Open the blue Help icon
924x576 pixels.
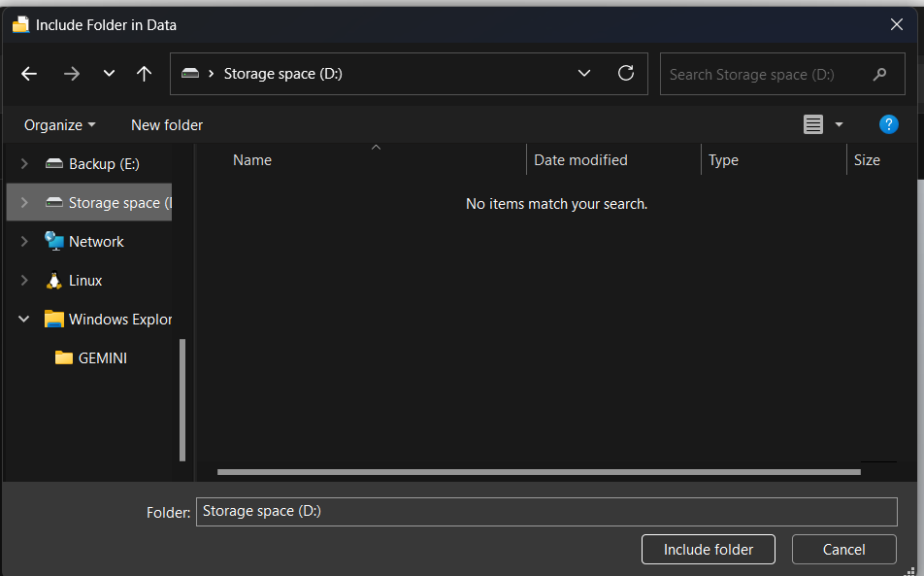click(x=888, y=124)
